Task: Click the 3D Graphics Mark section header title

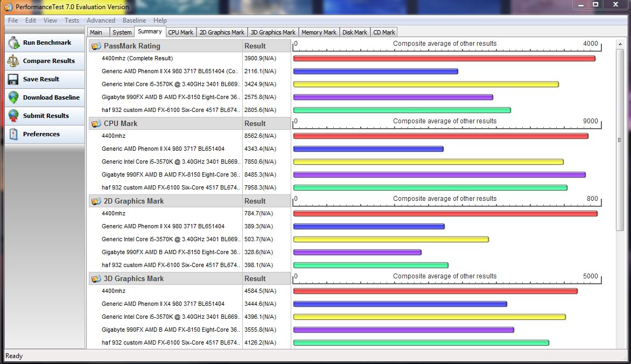Action: coord(134,278)
